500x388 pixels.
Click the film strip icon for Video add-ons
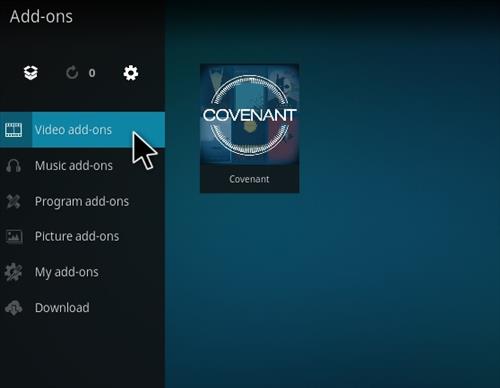pyautogui.click(x=14, y=130)
